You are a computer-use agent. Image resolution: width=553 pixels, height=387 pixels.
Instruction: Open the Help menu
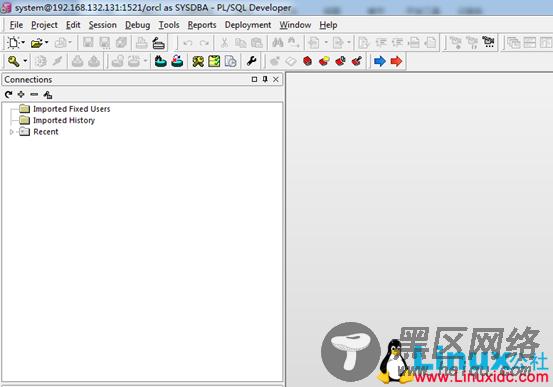[328, 25]
